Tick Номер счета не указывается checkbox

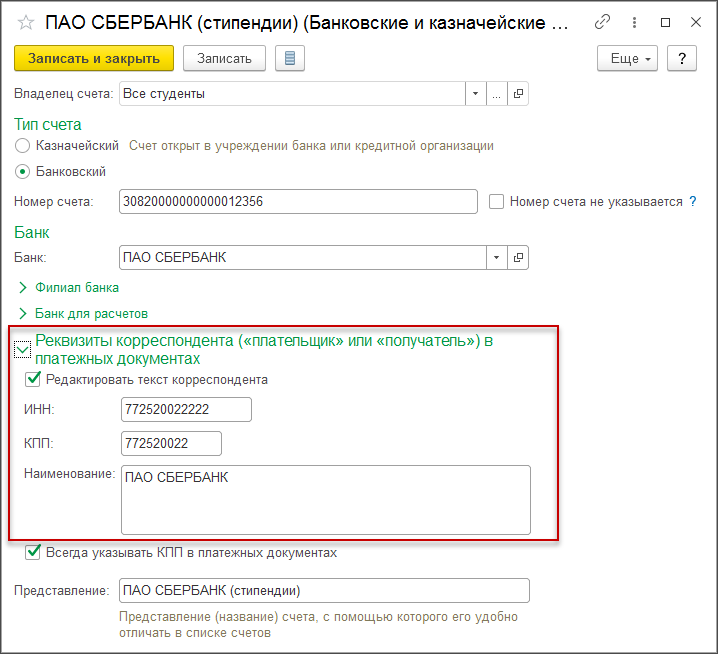(496, 202)
